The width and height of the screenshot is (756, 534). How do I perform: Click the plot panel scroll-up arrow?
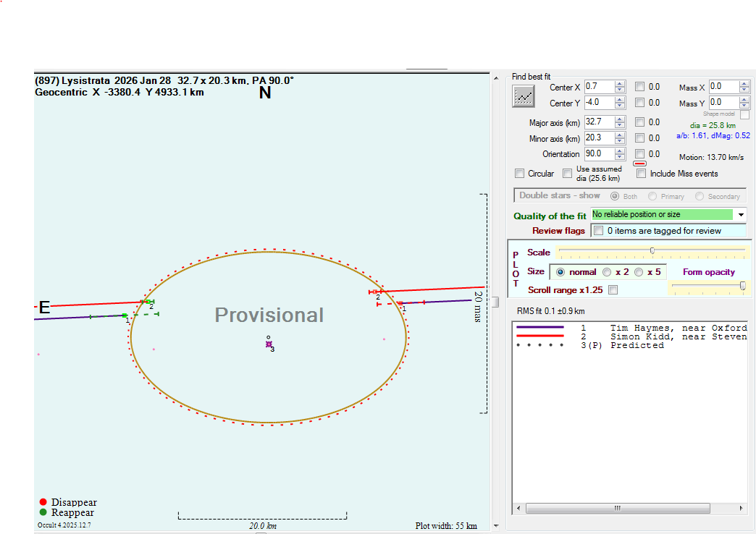[496, 77]
